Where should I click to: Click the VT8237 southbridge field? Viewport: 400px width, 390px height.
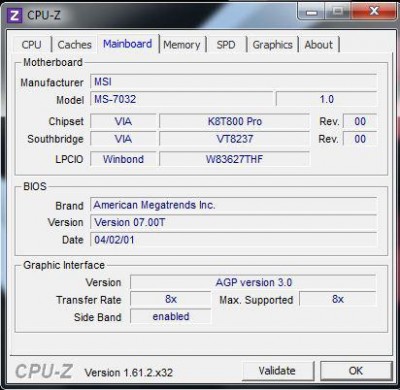[x=235, y=139]
